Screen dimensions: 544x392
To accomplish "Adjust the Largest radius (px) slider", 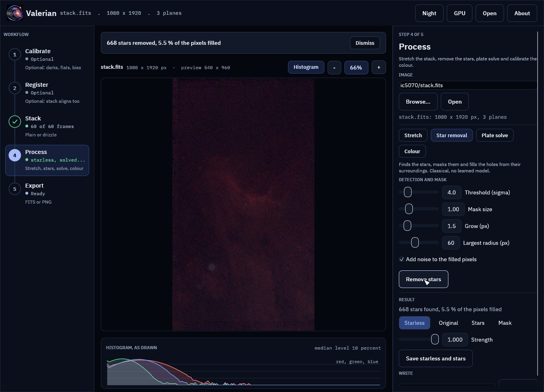I will point(419,243).
